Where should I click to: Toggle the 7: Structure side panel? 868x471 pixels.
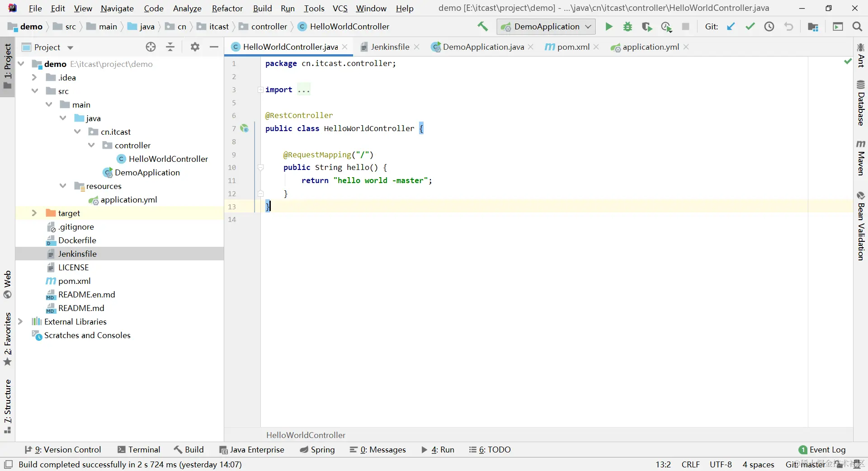[x=8, y=406]
